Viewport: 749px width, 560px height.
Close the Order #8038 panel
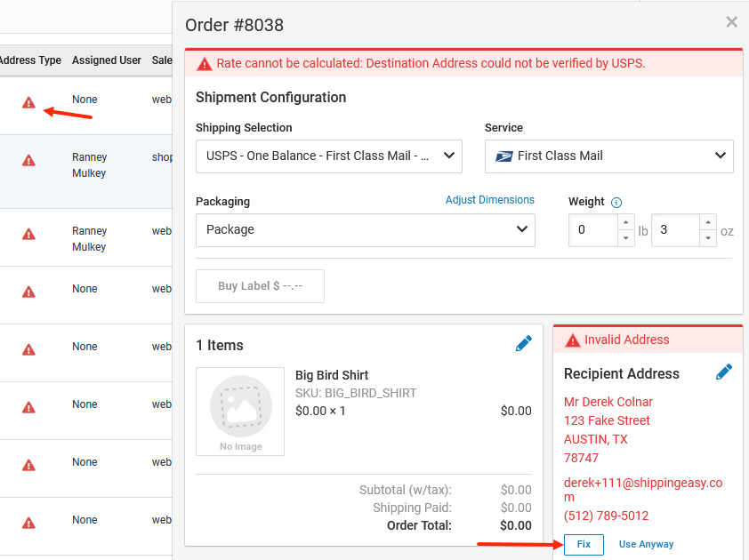tap(731, 22)
